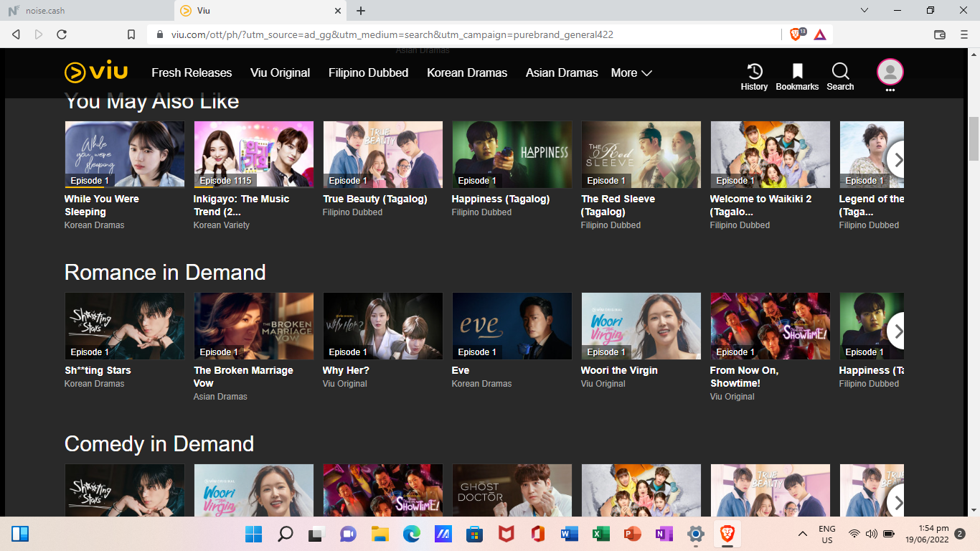This screenshot has width=980, height=551.
Task: Open the Windows Widgets button
Action: pos(20,534)
